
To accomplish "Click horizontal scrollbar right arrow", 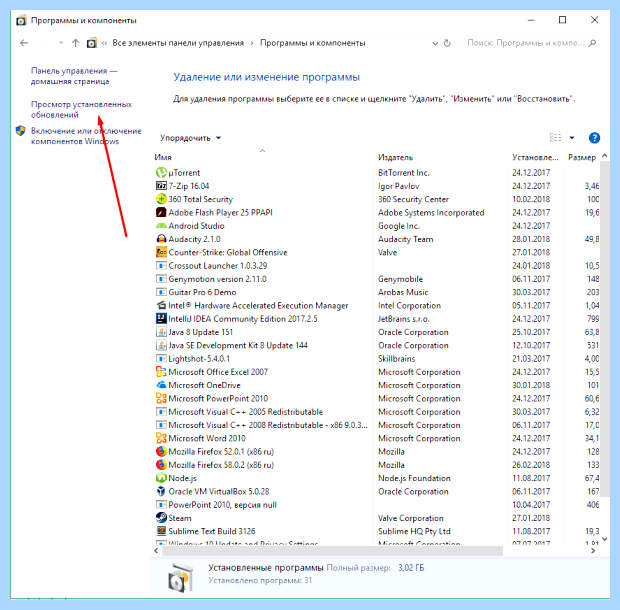I will point(593,551).
